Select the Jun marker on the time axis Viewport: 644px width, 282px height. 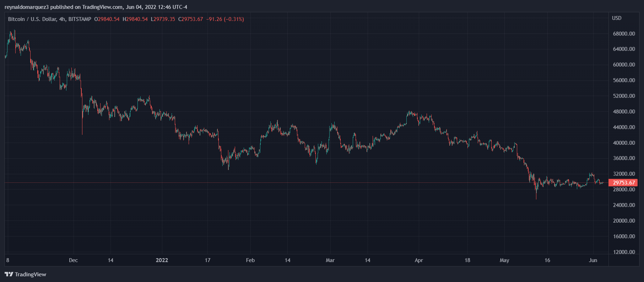[x=593, y=260]
